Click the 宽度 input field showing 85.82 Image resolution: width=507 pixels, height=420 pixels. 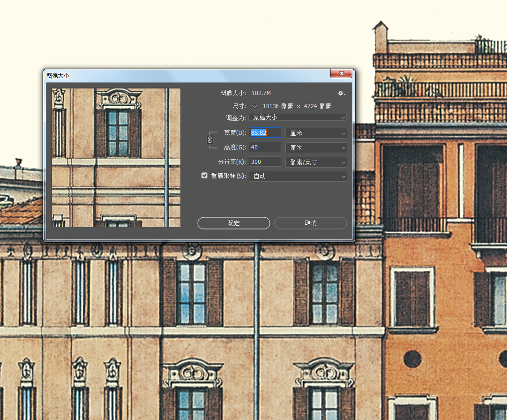265,133
